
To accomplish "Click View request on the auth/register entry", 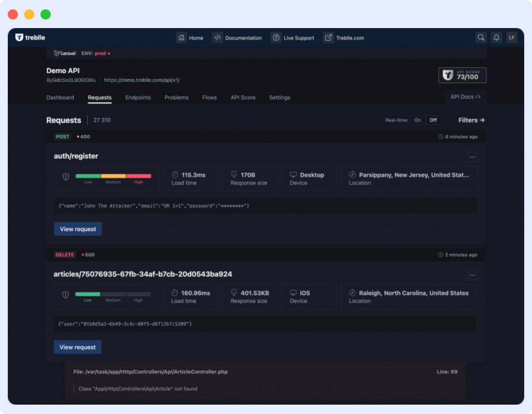I will click(x=78, y=229).
